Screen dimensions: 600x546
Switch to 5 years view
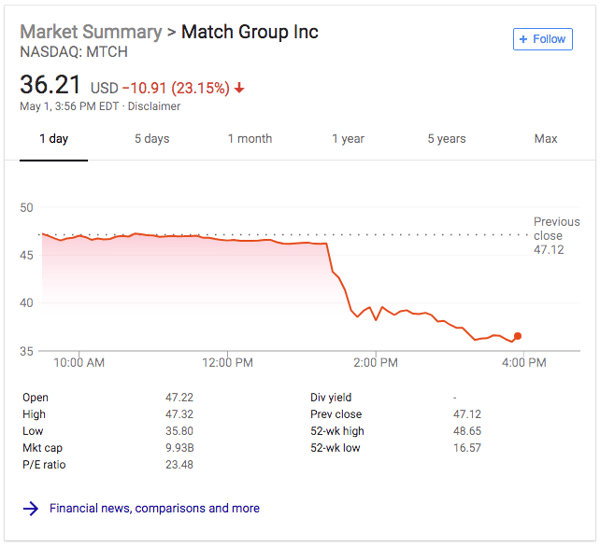click(x=446, y=139)
